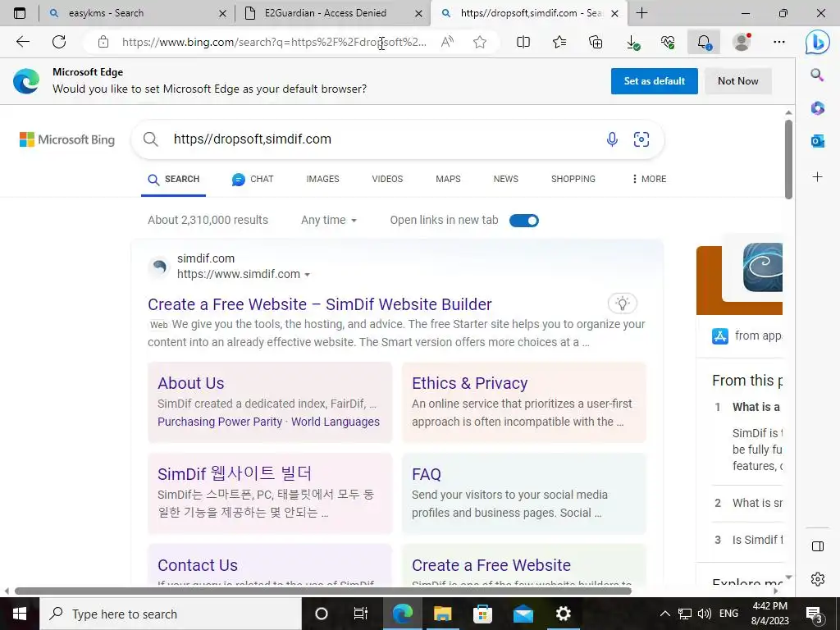Click the horizontal page scrollbar thumb

coord(323,591)
